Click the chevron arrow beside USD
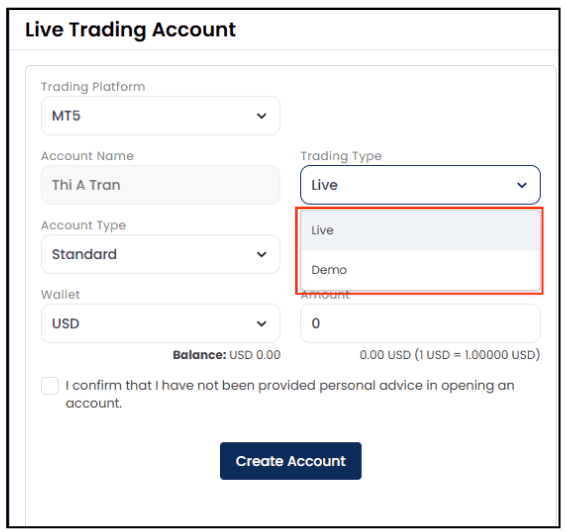The width and height of the screenshot is (567, 532). 261,324
